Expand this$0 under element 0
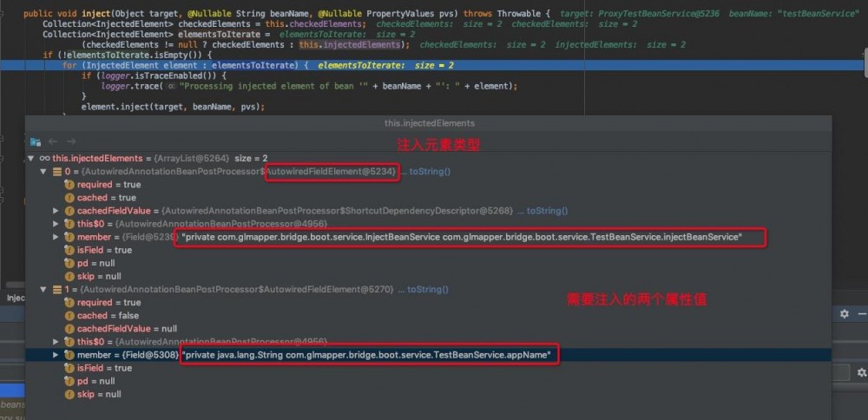The width and height of the screenshot is (868, 420). [56, 224]
